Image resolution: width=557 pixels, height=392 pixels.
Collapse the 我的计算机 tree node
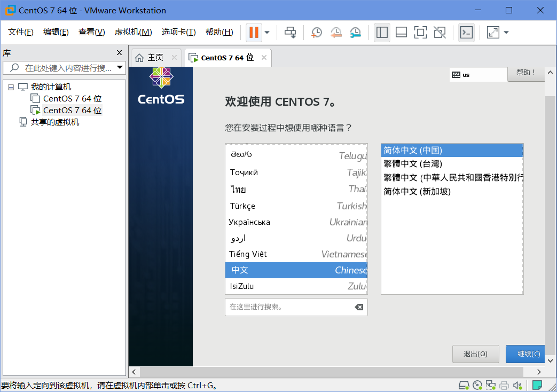[x=11, y=87]
